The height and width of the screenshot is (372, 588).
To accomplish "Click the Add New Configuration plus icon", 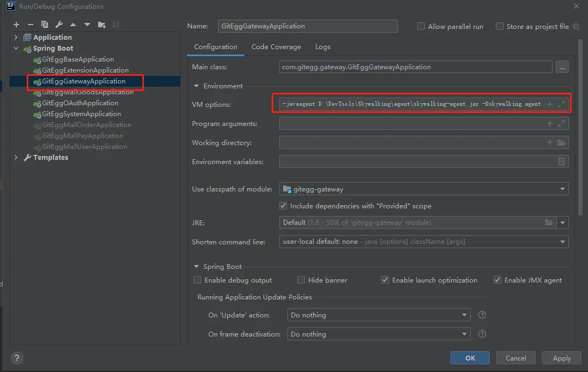I will (16, 25).
